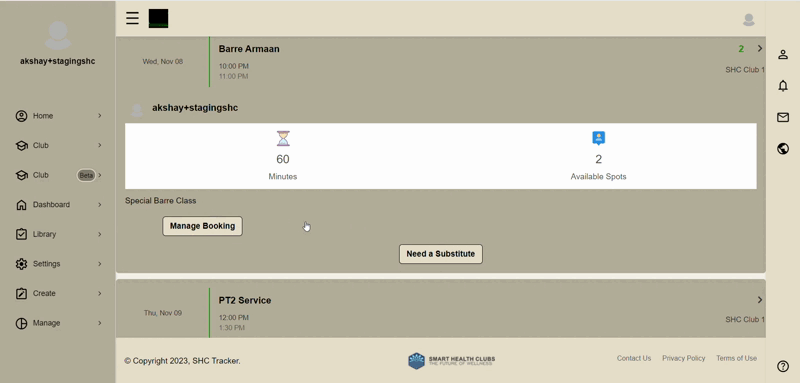Viewport: 800px width, 383px height.
Task: Click the Special Barre Class description
Action: [161, 201]
